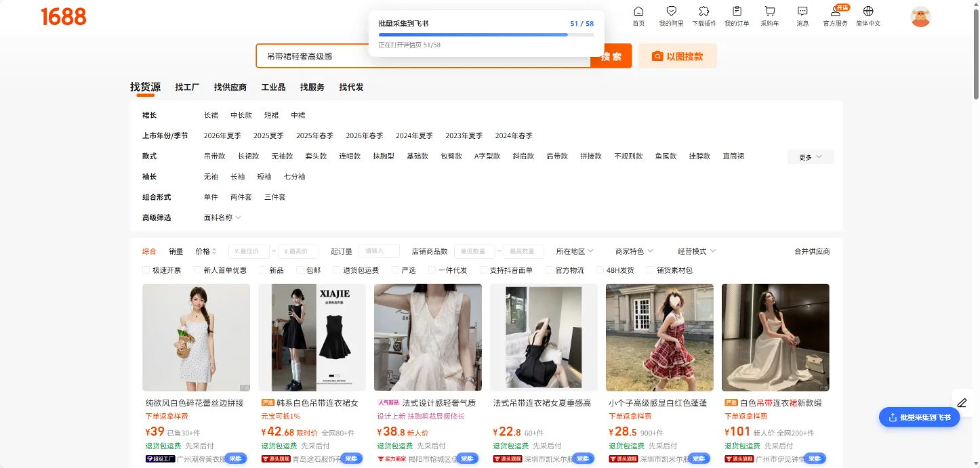The image size is (980, 468).
Task: Filter by 七分袖 sleeve length
Action: pos(294,177)
